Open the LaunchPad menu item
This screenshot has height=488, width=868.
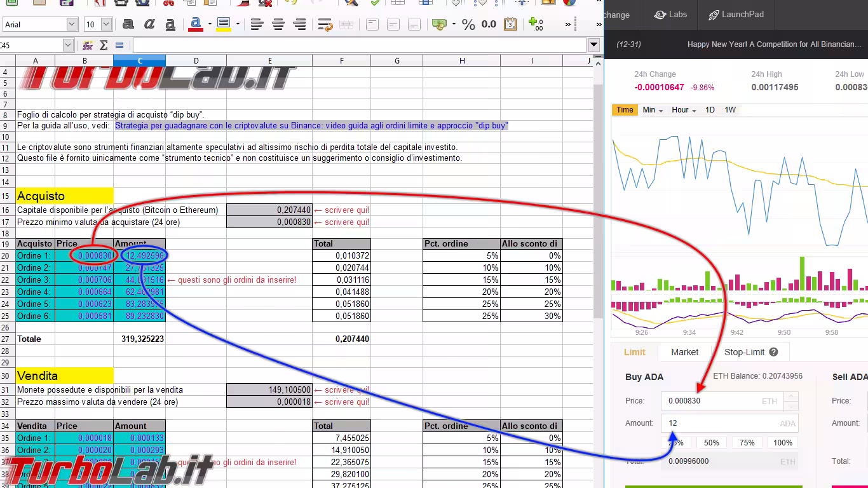point(736,15)
